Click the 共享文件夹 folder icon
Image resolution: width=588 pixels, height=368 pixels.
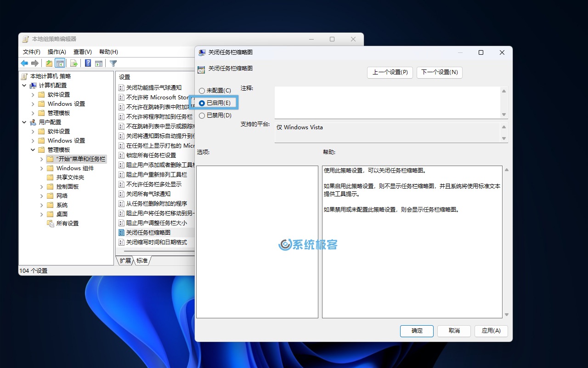click(x=50, y=178)
